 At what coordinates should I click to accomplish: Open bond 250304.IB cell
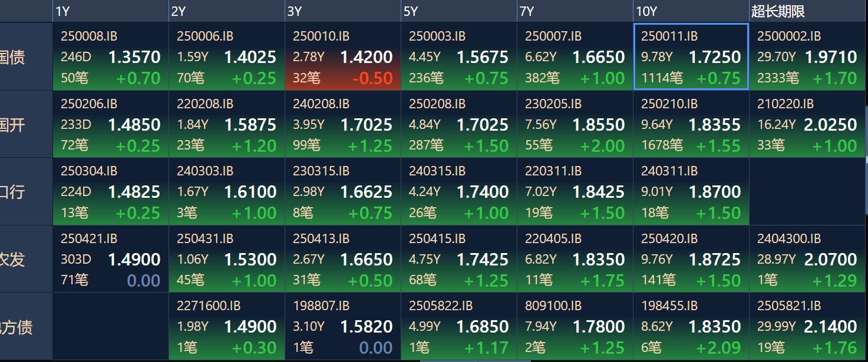tap(111, 191)
